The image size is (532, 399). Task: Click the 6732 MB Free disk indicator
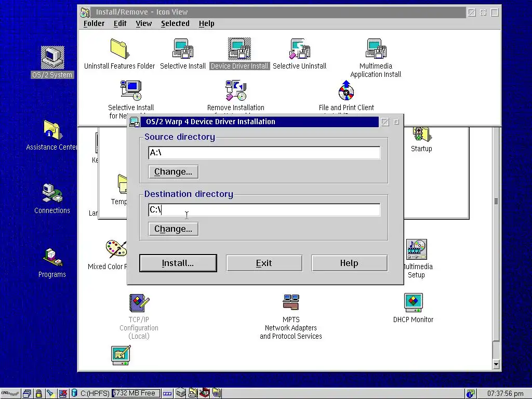(136, 393)
